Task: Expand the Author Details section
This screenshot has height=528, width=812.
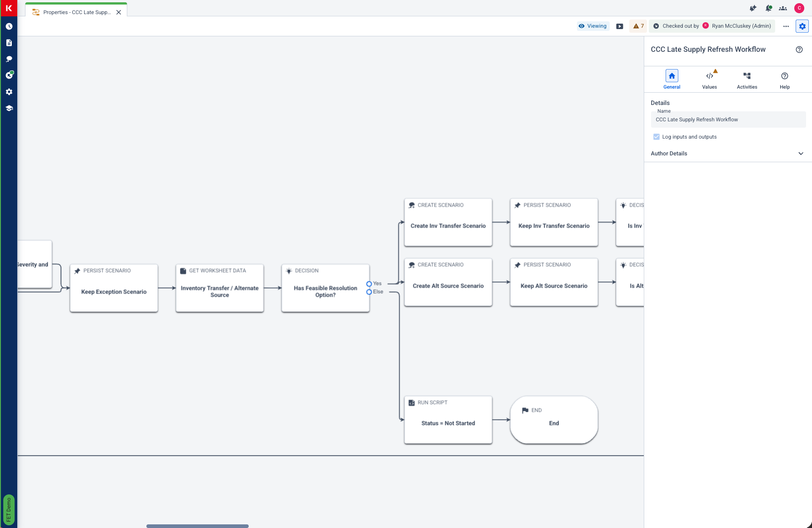Action: (801, 154)
